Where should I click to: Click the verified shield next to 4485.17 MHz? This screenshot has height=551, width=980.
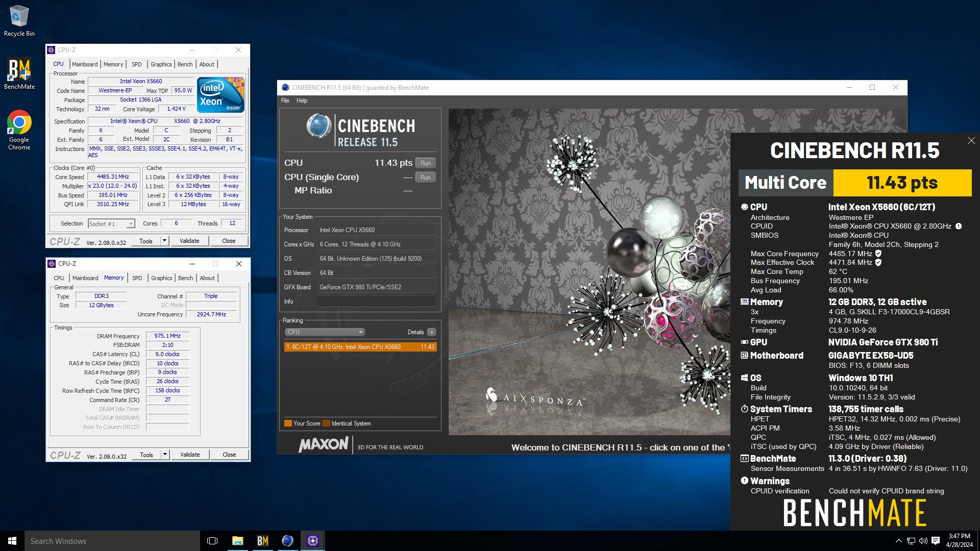tap(878, 254)
